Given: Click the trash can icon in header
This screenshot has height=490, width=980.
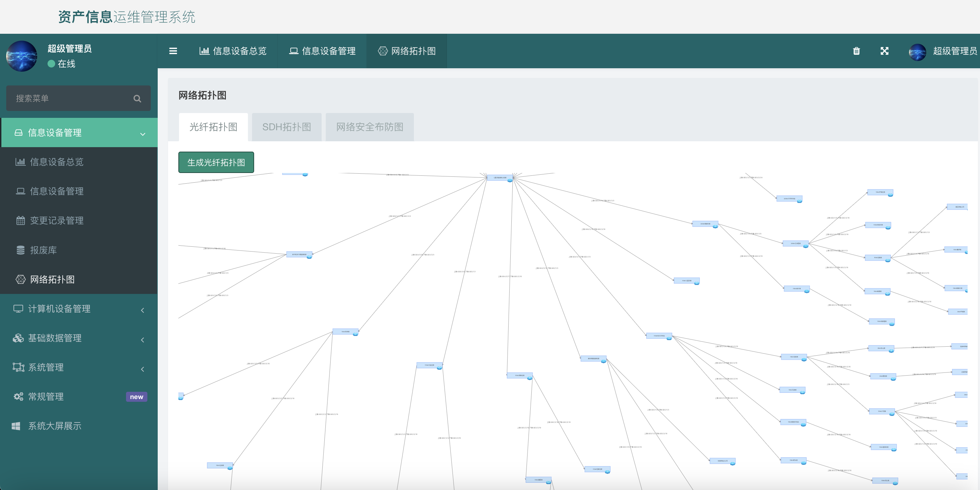Looking at the screenshot, I should point(856,51).
